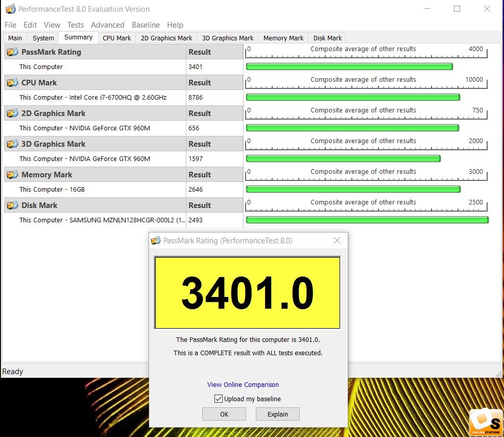This screenshot has width=504, height=437.
Task: Select the Summary tab
Action: [x=79, y=37]
